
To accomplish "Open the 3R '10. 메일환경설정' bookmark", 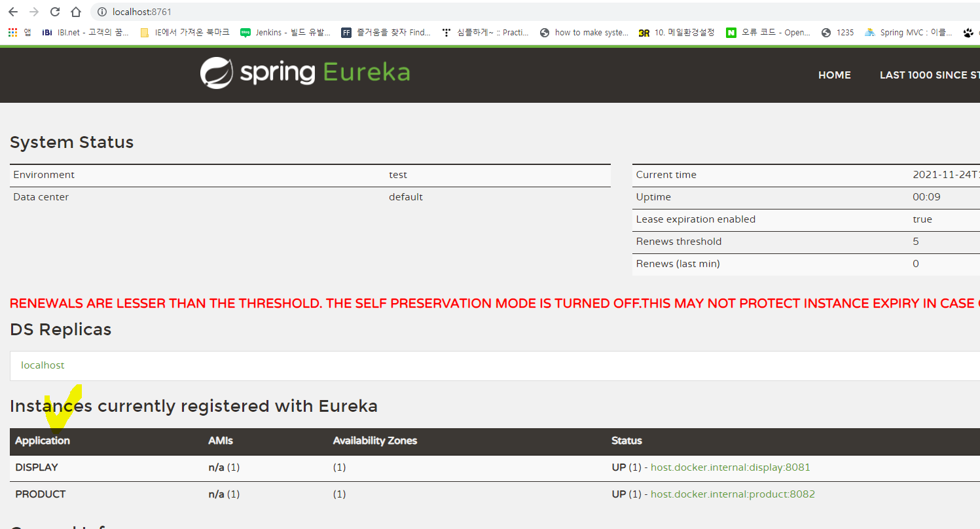I will tap(677, 32).
